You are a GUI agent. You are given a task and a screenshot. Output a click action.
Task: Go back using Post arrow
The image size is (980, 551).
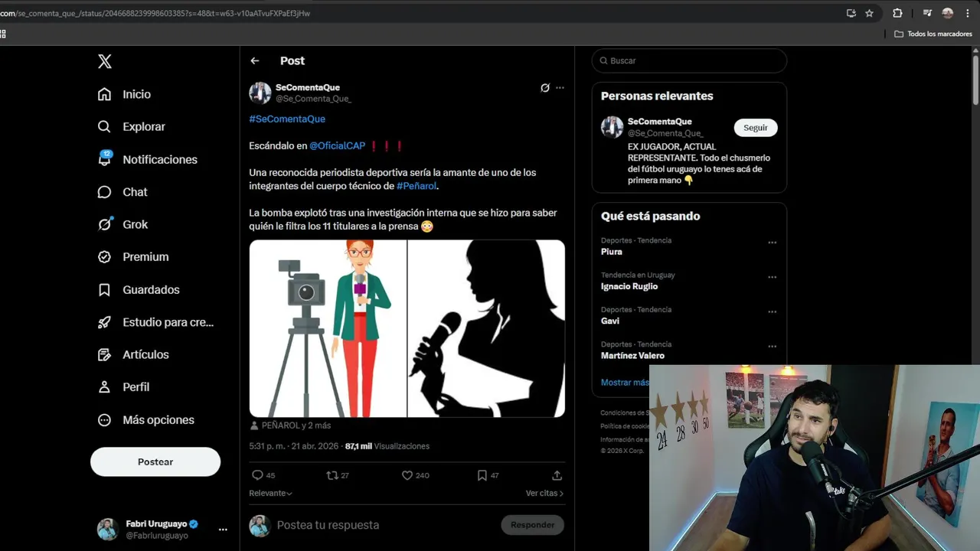coord(255,60)
